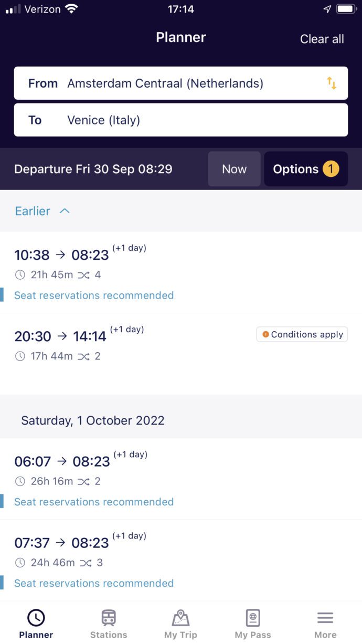Screen dimensions: 362x644
Task: Switch to the My Pass tab
Action: tap(252, 624)
